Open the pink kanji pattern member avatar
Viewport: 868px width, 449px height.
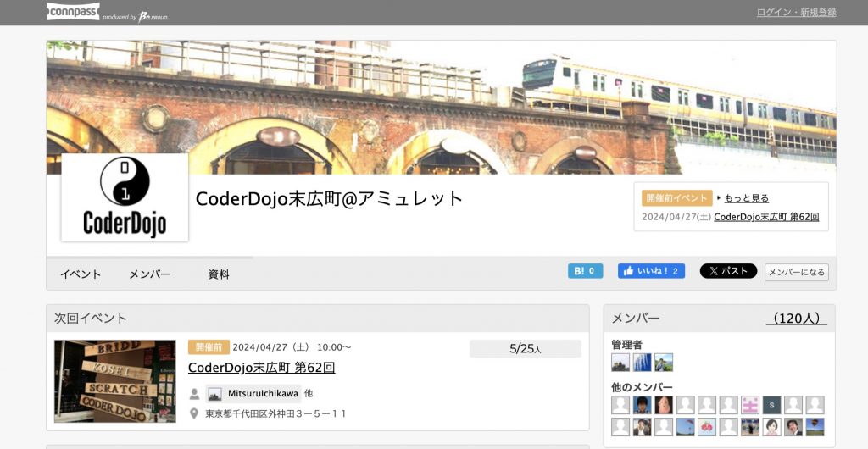[750, 405]
